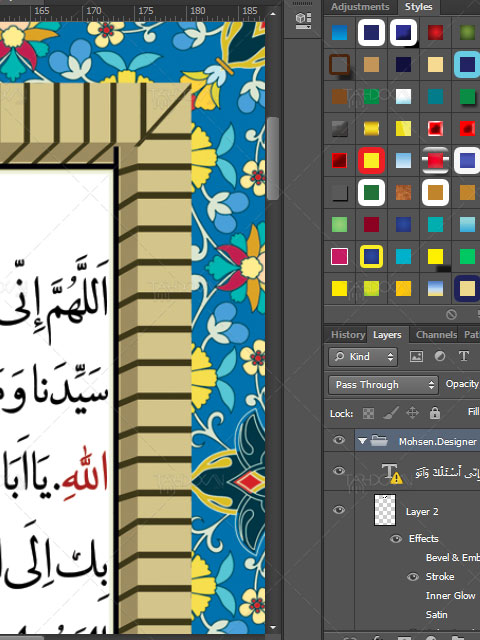Collapse the Mohsen.Designer group triangle
The width and height of the screenshot is (480, 640).
pyautogui.click(x=362, y=441)
